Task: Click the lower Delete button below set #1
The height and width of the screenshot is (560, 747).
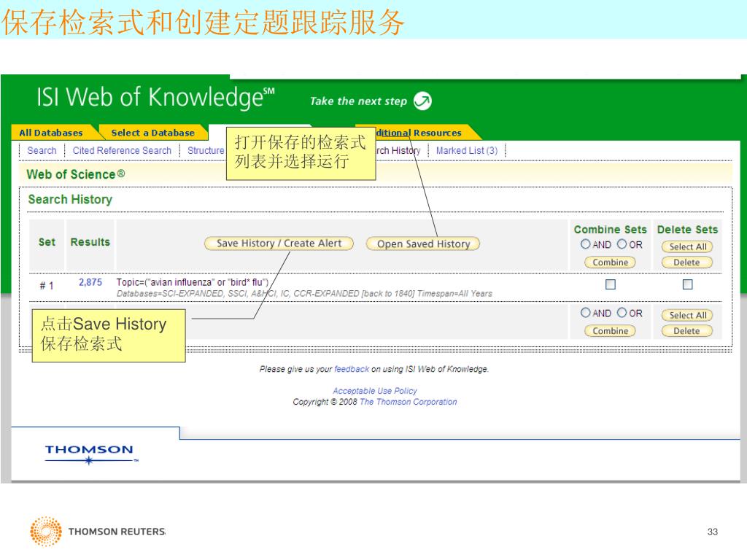Action: tap(687, 331)
